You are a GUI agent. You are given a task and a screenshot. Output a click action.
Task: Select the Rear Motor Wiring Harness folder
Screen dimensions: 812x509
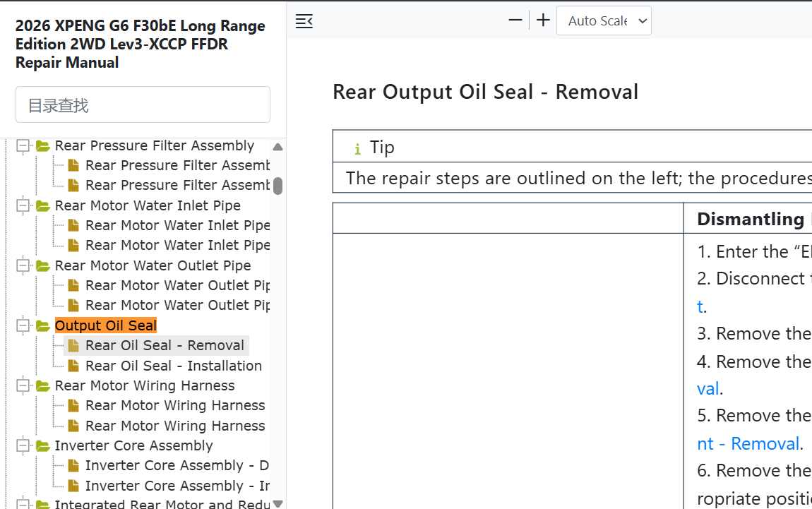pos(145,385)
